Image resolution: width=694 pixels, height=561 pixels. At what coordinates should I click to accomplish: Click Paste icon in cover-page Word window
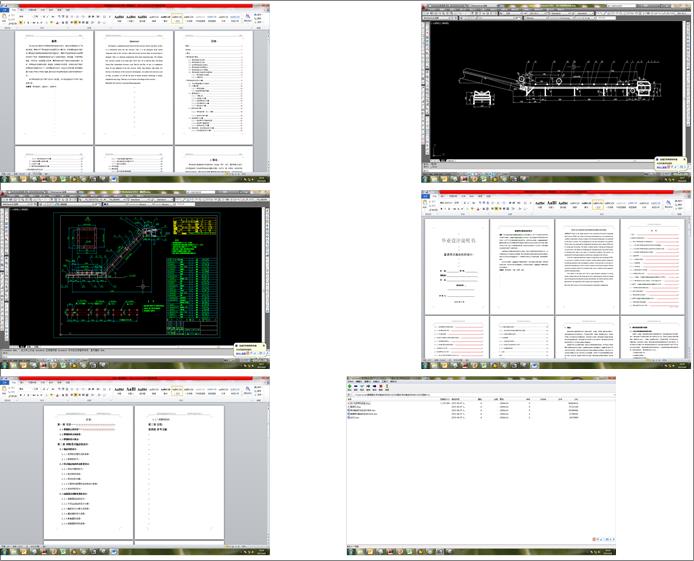425,204
